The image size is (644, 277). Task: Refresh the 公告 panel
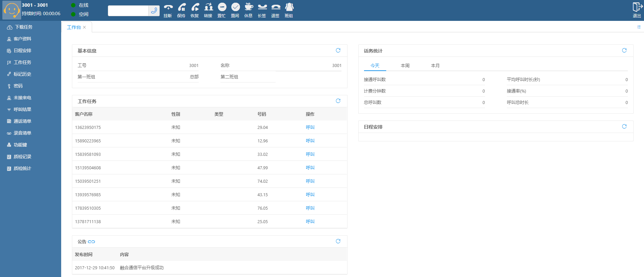coord(338,241)
